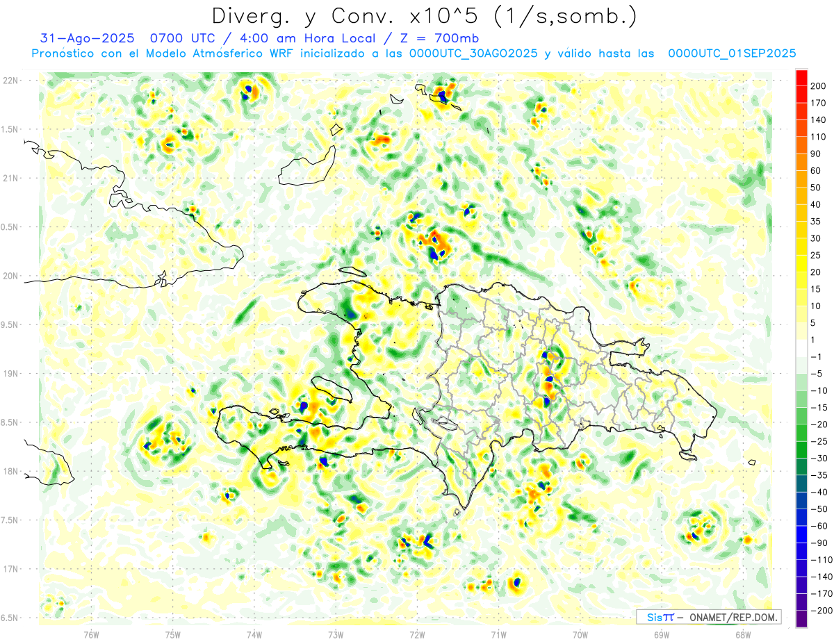Click the '9.5N' latitude label
834x644 pixels.
(x=10, y=325)
